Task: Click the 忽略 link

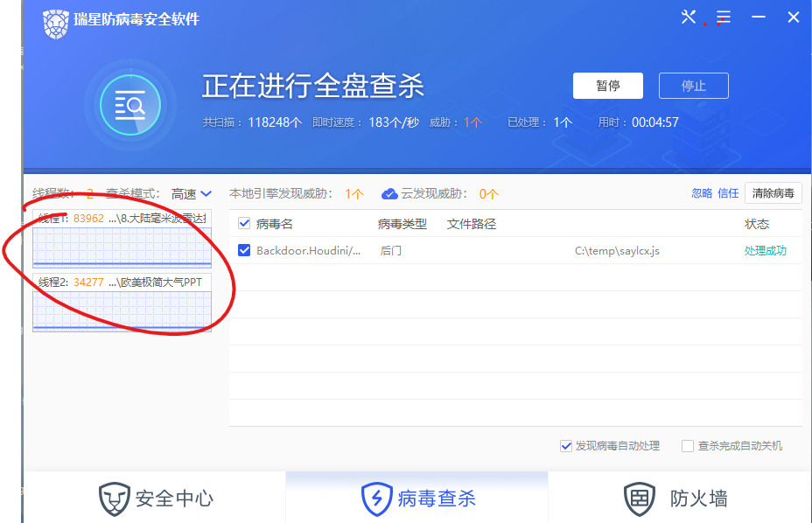Action: click(702, 193)
